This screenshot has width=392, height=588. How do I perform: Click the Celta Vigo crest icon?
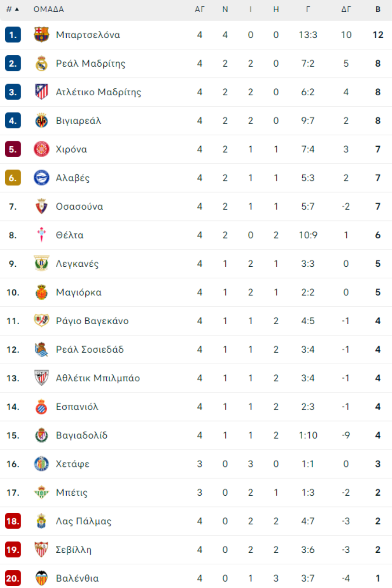41,235
